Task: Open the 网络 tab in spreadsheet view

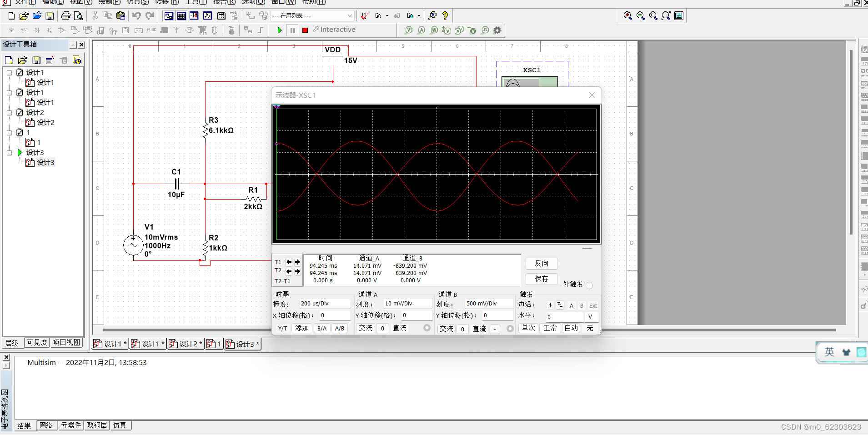Action: [x=46, y=425]
